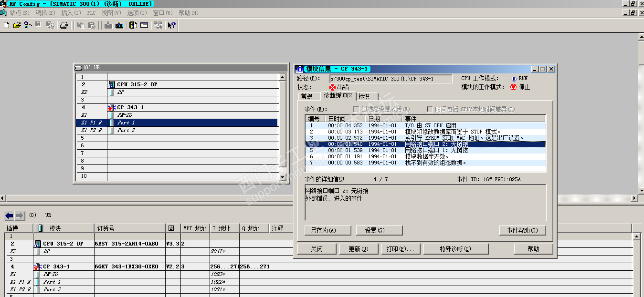Click the 帮助 button in the dialog
Image resolution: width=644 pixels, height=297 pixels.
[x=533, y=249]
